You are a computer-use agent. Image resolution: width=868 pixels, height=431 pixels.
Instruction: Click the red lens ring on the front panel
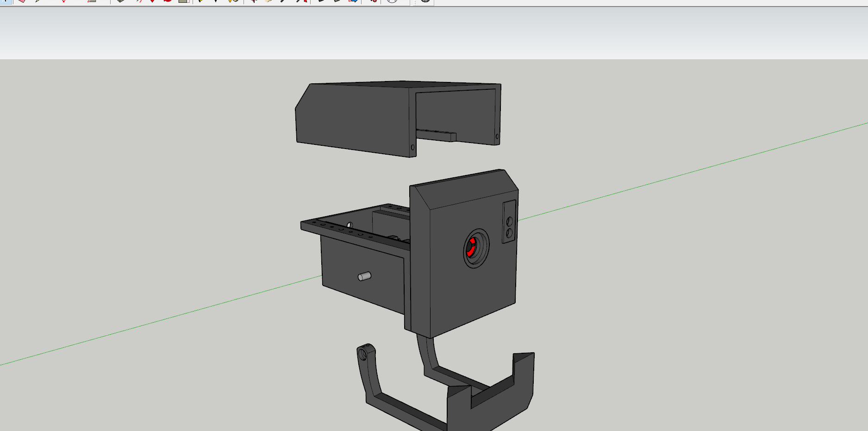click(470, 247)
